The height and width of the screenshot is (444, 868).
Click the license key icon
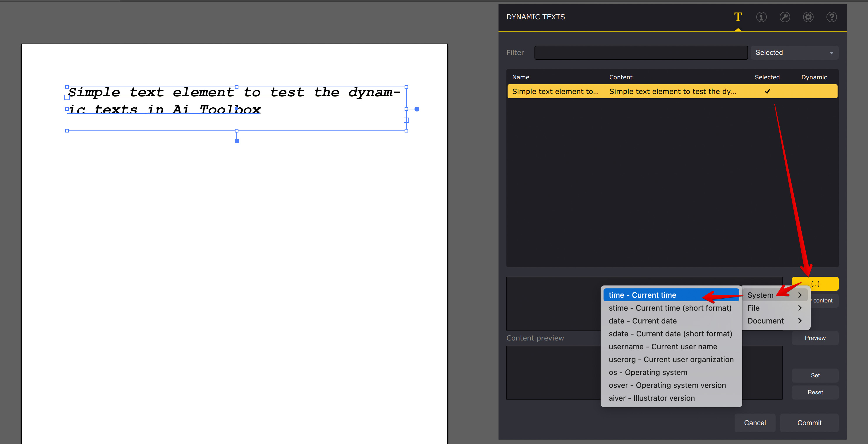(785, 17)
